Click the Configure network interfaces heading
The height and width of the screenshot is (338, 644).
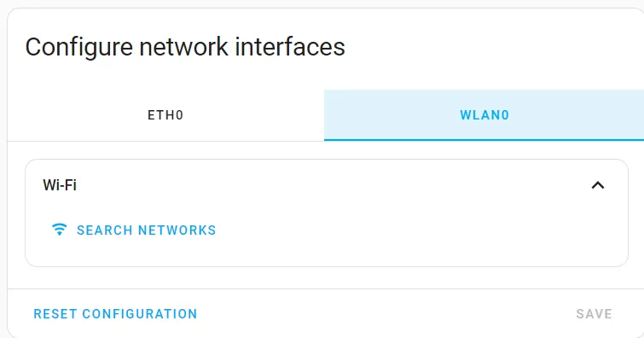(185, 46)
